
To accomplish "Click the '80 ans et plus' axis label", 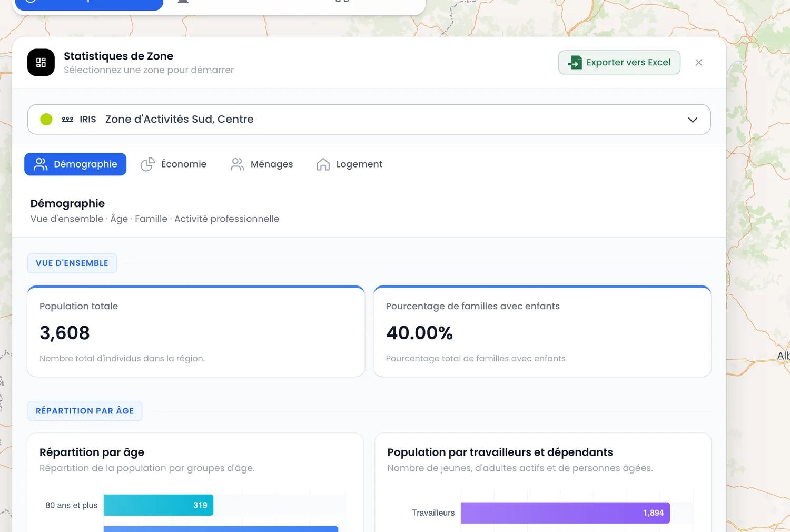I will [72, 506].
